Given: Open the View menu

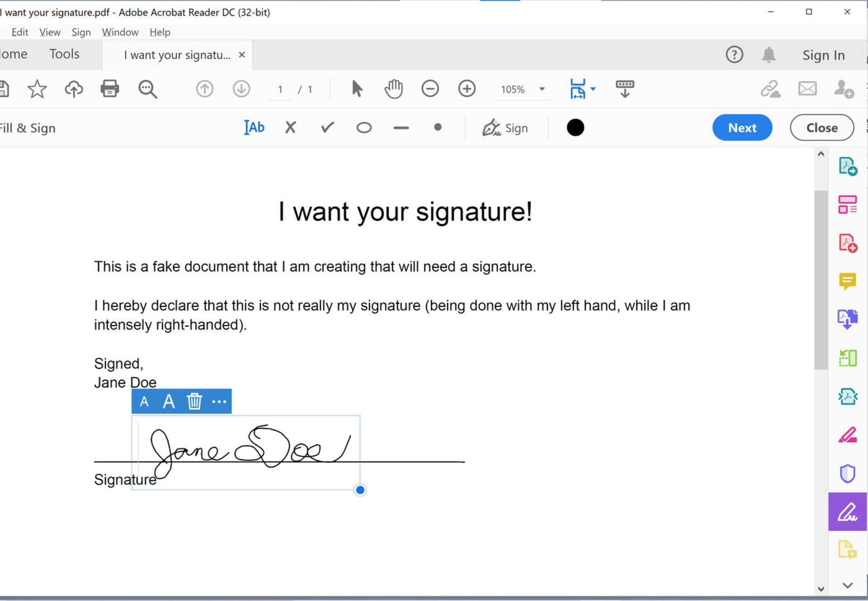Looking at the screenshot, I should point(50,32).
